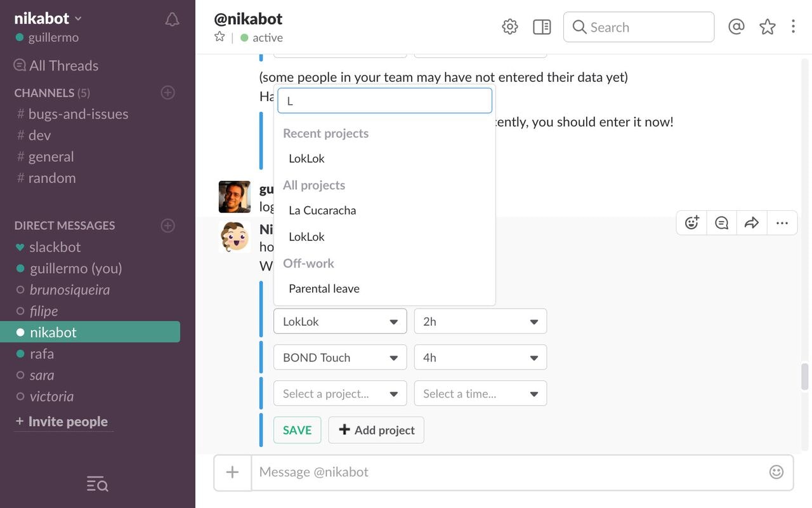812x508 pixels.
Task: Start a thread on the message
Action: pos(721,223)
